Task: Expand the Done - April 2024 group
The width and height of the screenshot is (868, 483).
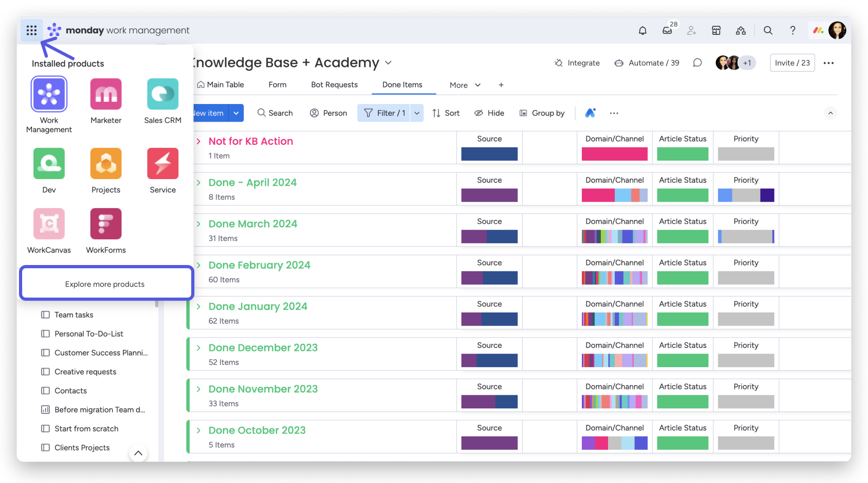Action: pos(198,183)
